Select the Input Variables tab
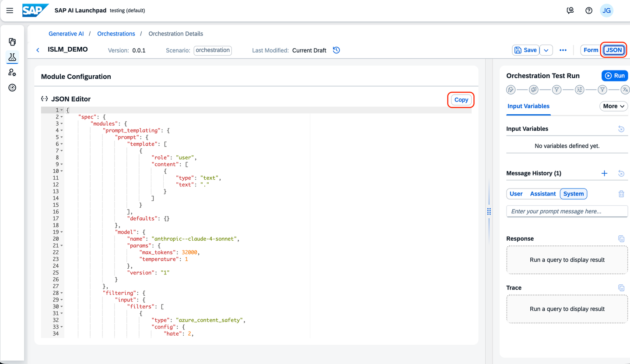The width and height of the screenshot is (630, 364). pyautogui.click(x=528, y=106)
